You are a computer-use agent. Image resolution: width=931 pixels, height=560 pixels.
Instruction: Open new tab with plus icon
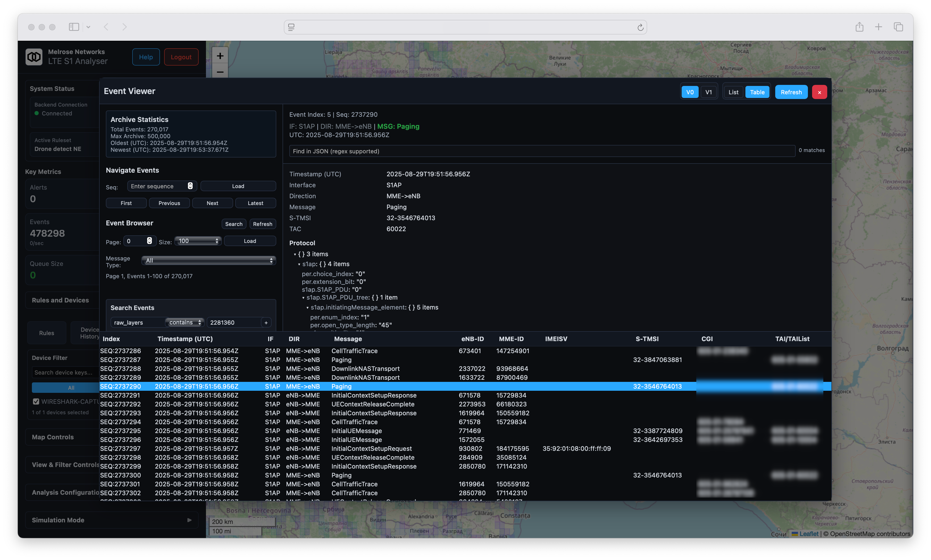(878, 27)
